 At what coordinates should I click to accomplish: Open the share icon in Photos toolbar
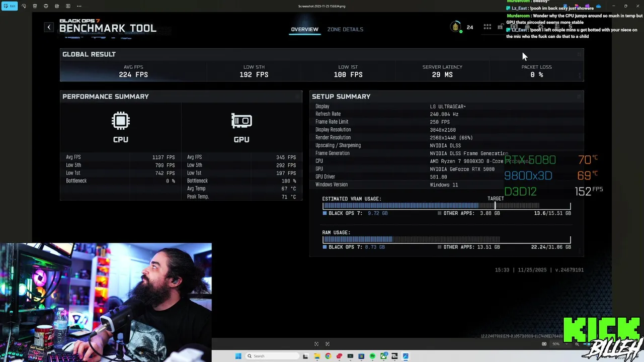[x=57, y=6]
